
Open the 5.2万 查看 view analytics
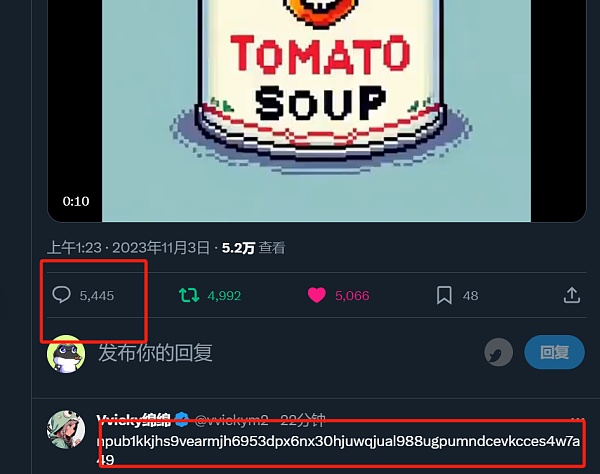click(254, 248)
